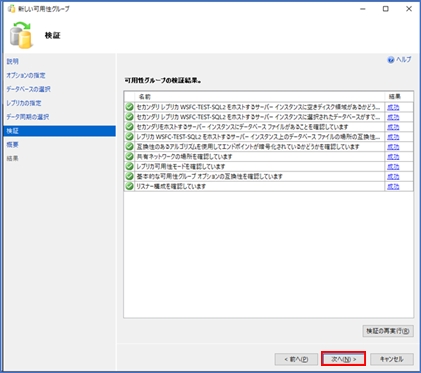Click green check icon for レプリカ可用性モード row

click(x=129, y=166)
